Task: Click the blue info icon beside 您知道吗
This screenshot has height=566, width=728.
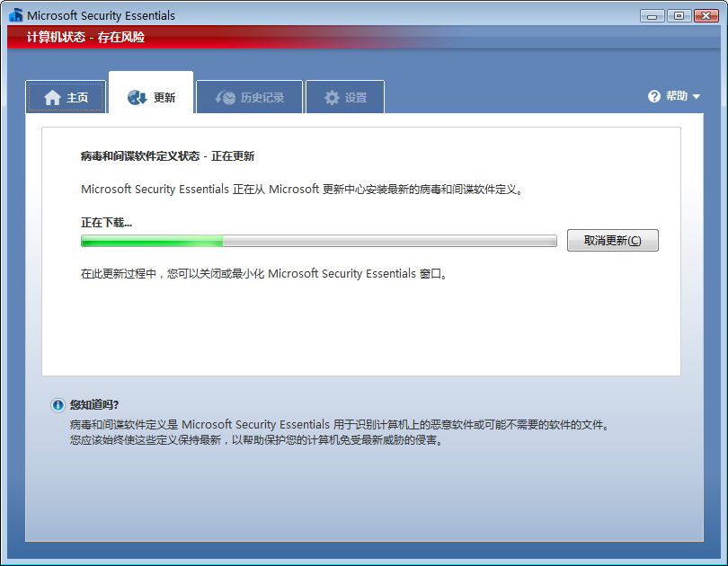Action: 58,405
